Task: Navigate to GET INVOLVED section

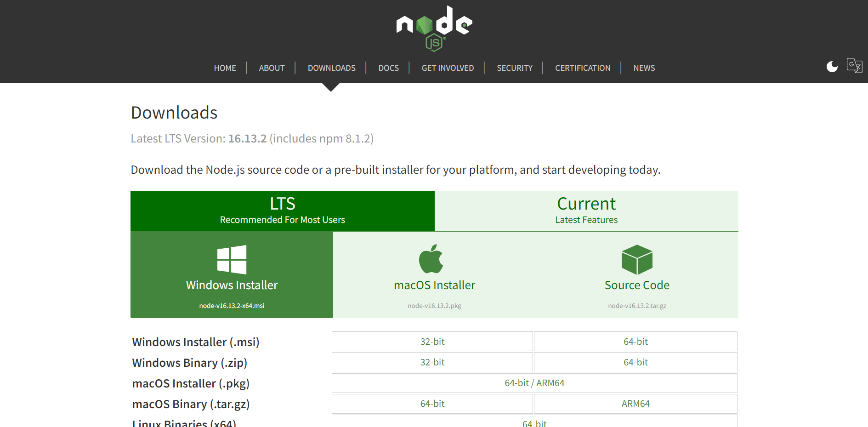Action: click(x=448, y=68)
